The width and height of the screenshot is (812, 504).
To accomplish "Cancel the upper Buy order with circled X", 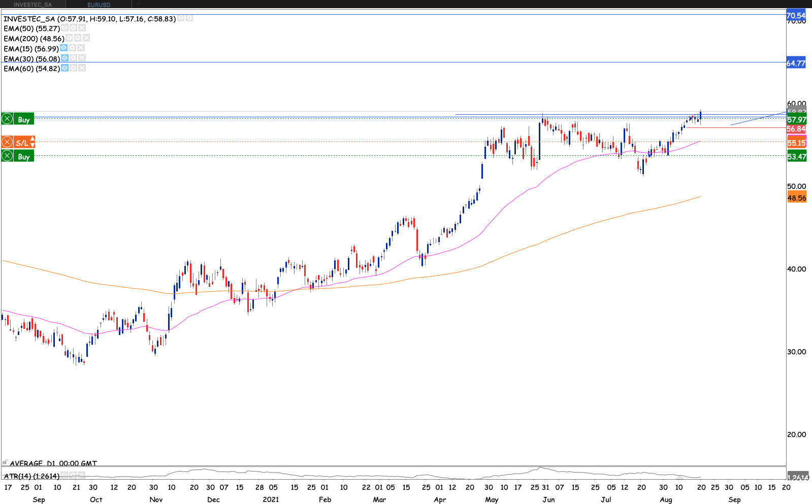I will [x=7, y=119].
